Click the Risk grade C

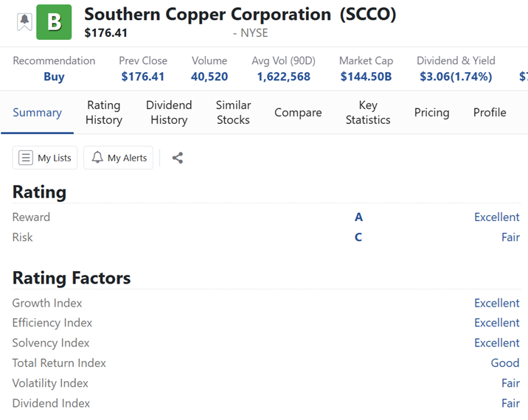(x=358, y=237)
